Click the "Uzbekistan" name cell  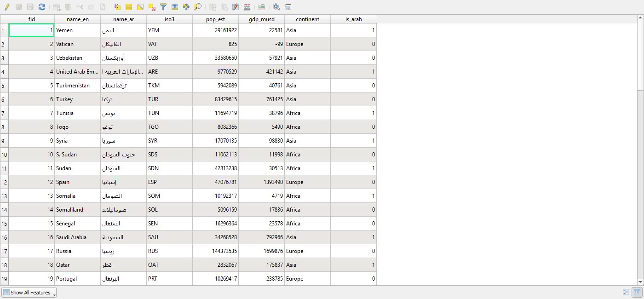pyautogui.click(x=77, y=58)
